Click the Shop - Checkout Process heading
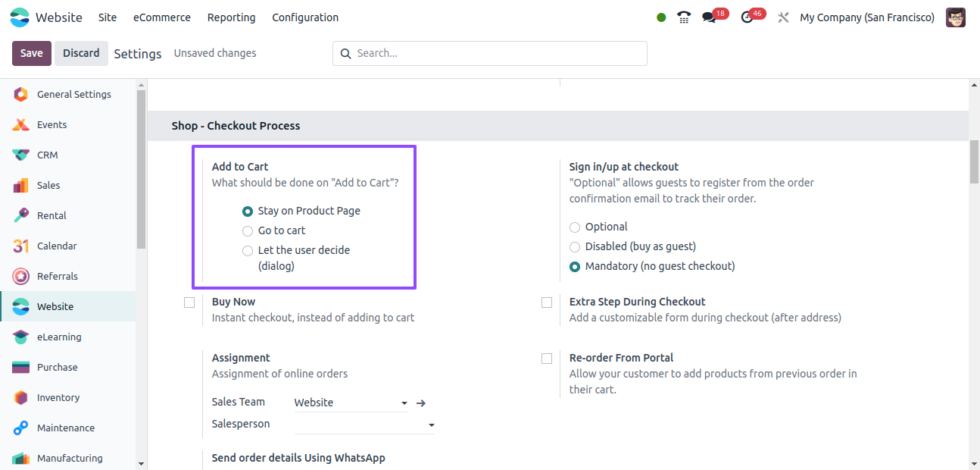The image size is (980, 470). pos(236,126)
